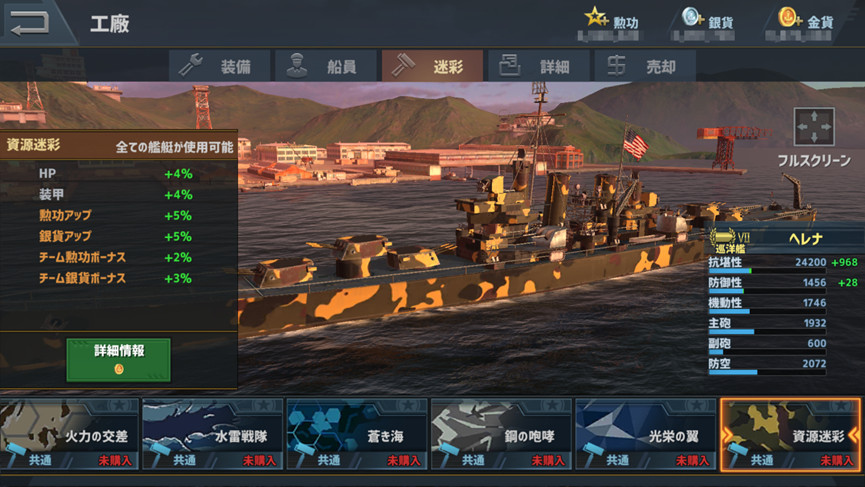
Task: Choose the 蒼き海 camouflage pattern
Action: pyautogui.click(x=357, y=434)
